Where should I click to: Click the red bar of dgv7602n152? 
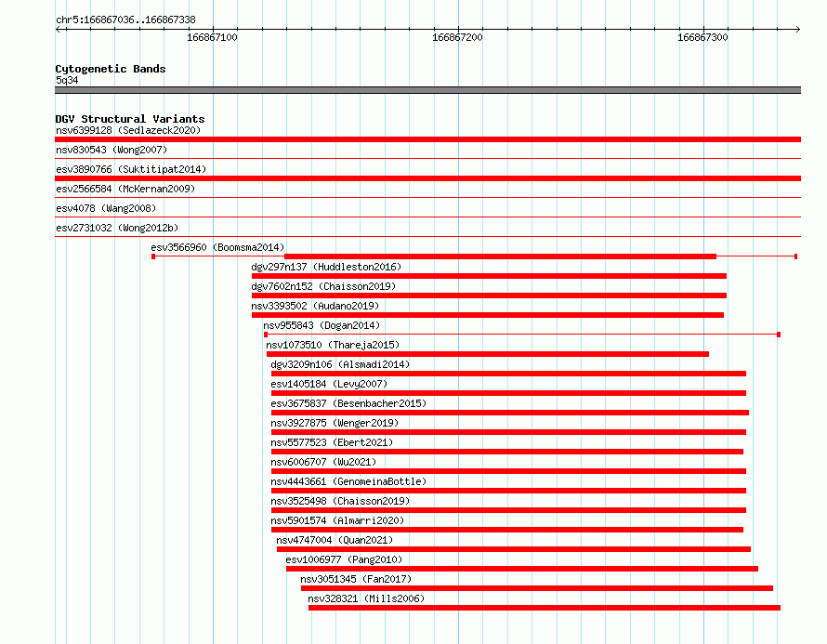pos(489,296)
